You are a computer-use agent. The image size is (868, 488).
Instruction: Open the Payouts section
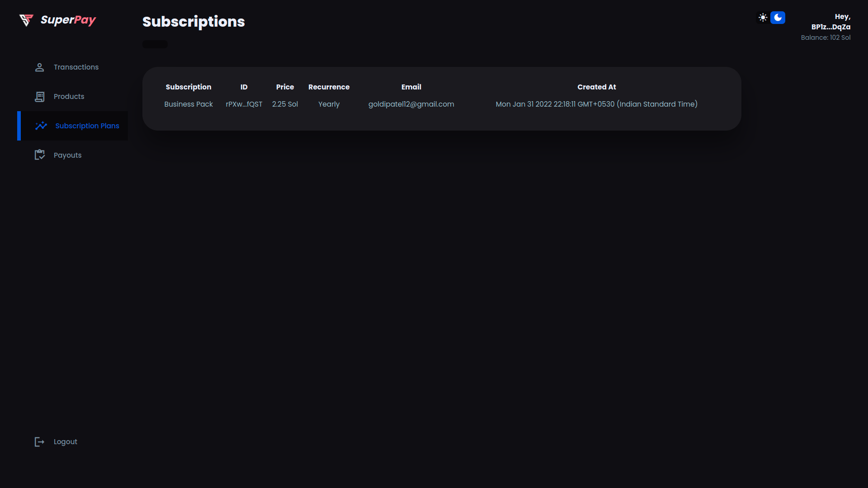coord(67,155)
